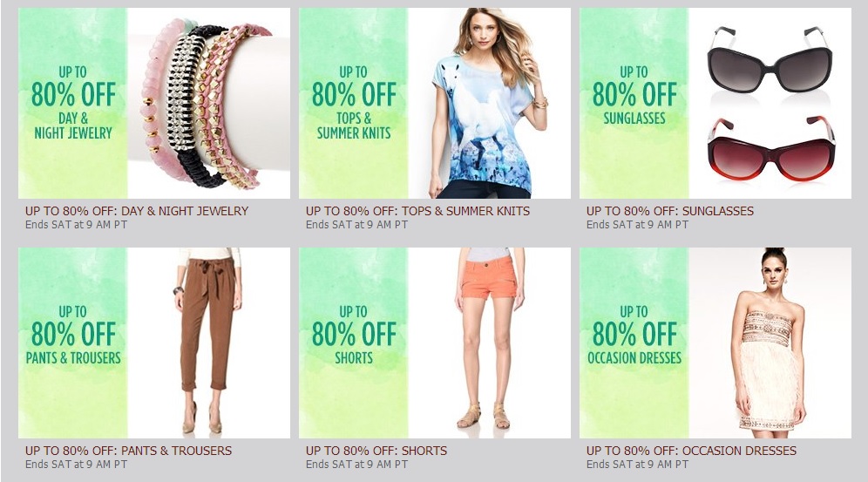The width and height of the screenshot is (868, 482).
Task: Click the green Pants & Trousers banner
Action: (x=73, y=343)
